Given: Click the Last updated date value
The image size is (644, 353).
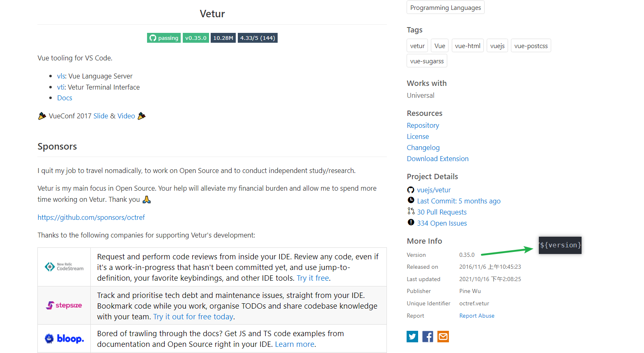Looking at the screenshot, I should tap(490, 279).
